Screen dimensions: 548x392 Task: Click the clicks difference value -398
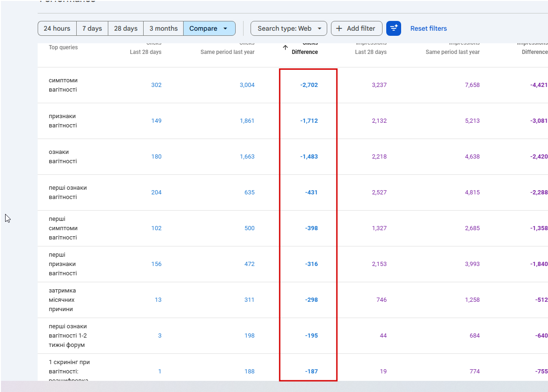click(x=311, y=228)
